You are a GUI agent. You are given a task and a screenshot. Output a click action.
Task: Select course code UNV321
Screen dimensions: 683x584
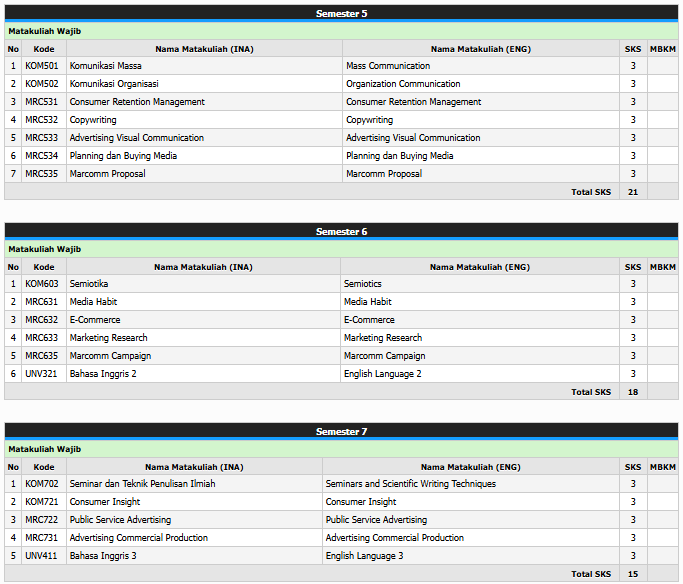pyautogui.click(x=42, y=374)
